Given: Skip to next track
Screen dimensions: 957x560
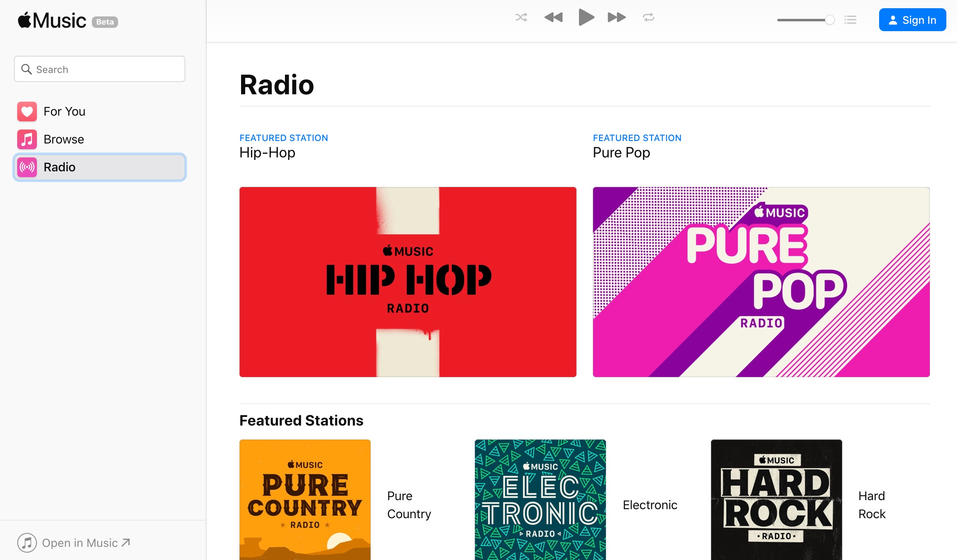Looking at the screenshot, I should tap(617, 18).
